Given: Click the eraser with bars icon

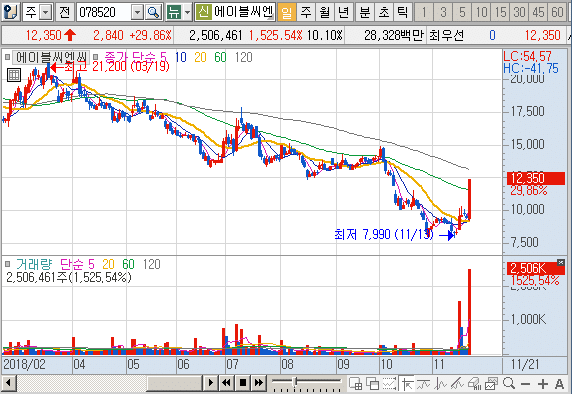Looking at the screenshot, I should pyautogui.click(x=474, y=383).
